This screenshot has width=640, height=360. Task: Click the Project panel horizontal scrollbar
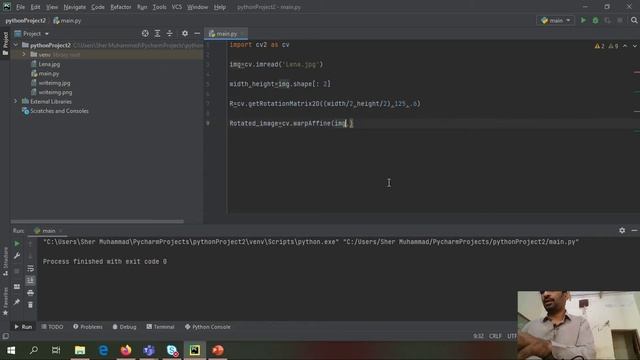[x=97, y=222]
